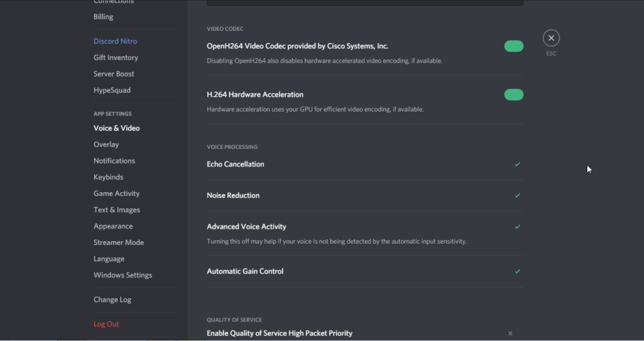Open Discord Nitro page
This screenshot has width=644, height=341.
tap(115, 41)
